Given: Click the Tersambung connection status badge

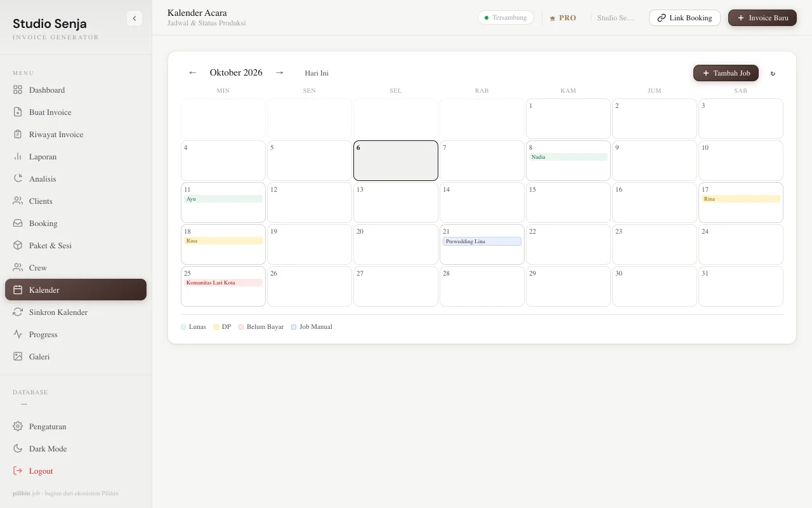Looking at the screenshot, I should tap(506, 18).
